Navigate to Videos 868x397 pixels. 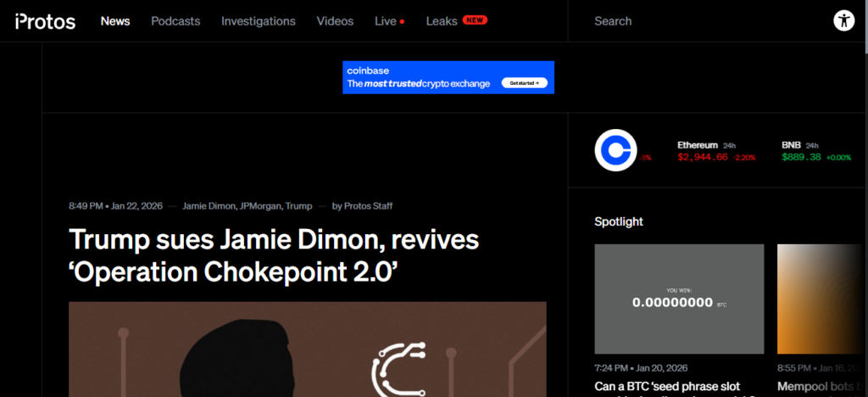[x=335, y=21]
